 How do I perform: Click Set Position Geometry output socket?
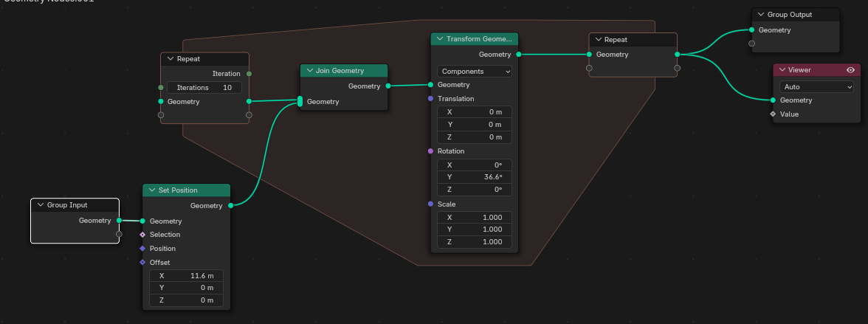click(230, 205)
